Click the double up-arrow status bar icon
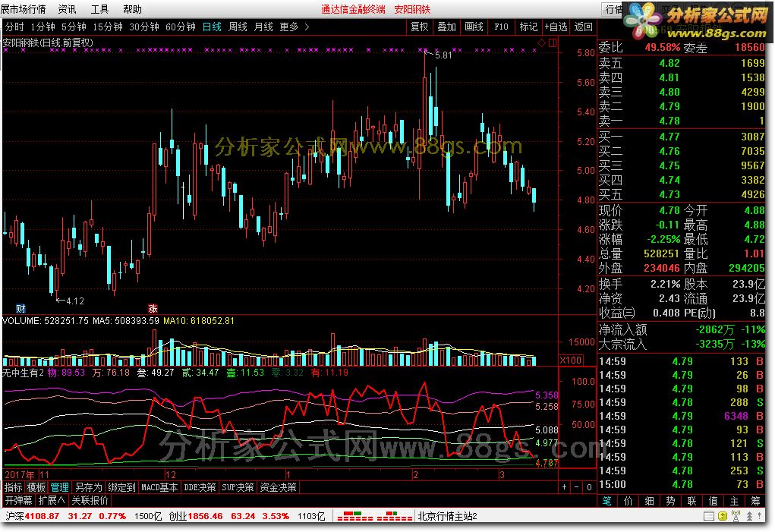Viewport: 775px width, 532px height. tap(749, 516)
